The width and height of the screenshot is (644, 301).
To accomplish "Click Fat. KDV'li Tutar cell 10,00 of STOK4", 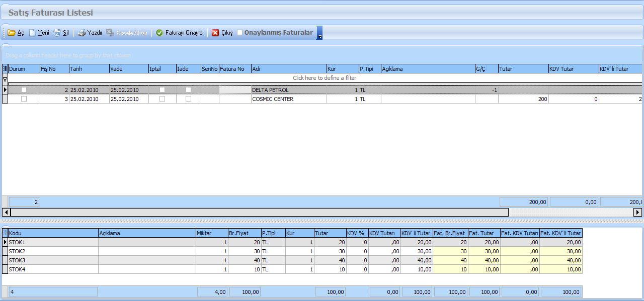I will 561,269.
